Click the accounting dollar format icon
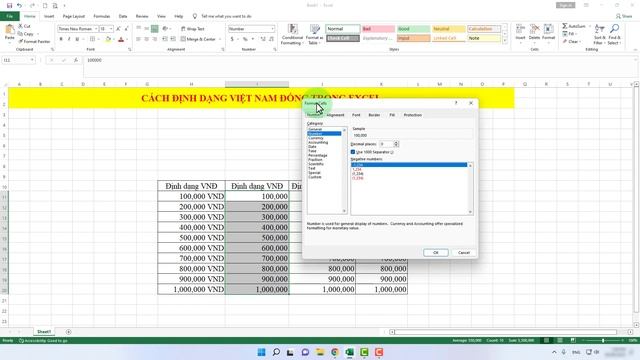This screenshot has height=360, width=640. coord(232,39)
